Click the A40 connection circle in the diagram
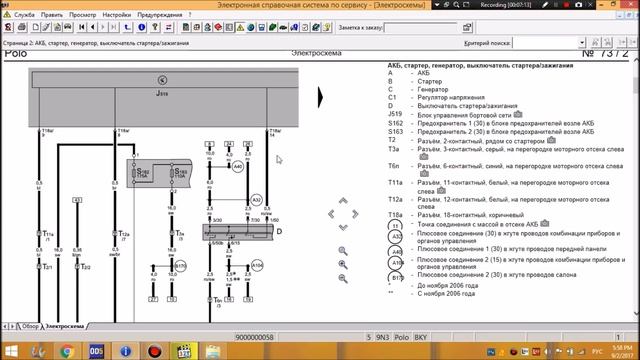The image size is (640, 360). [x=238, y=166]
